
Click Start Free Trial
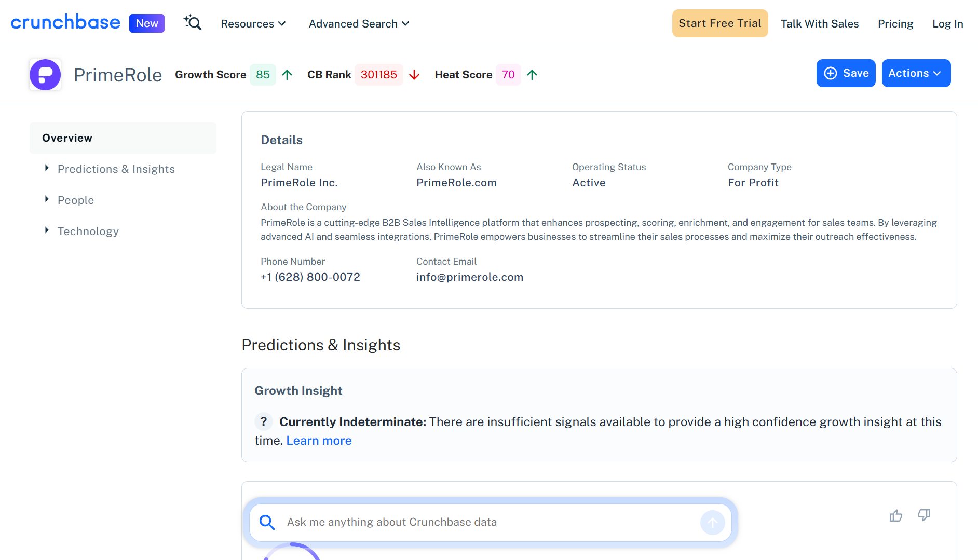pyautogui.click(x=719, y=23)
